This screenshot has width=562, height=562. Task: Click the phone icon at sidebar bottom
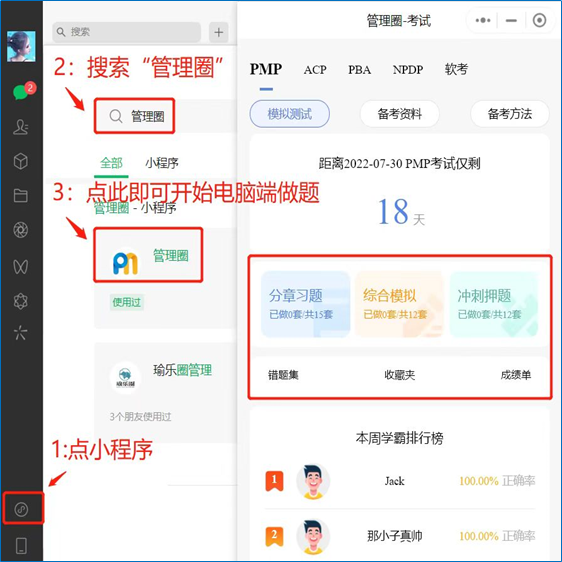coord(21,546)
